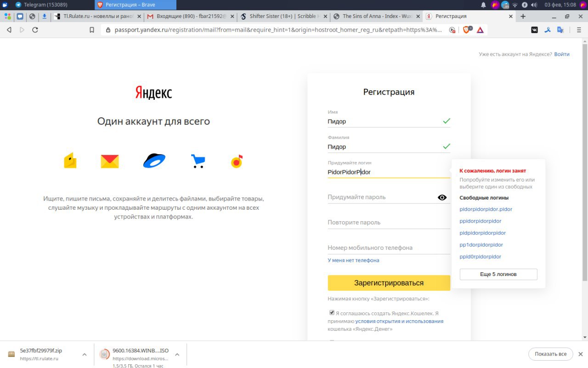This screenshot has width=588, height=368.
Task: Bookmark this page using the bookmark icon
Action: click(92, 30)
